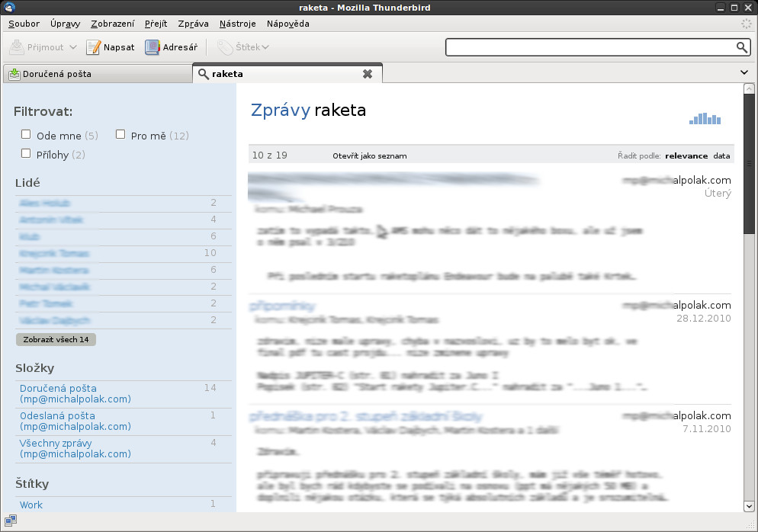This screenshot has height=532, width=758.
Task: Close the raketa search tab
Action: coord(368,74)
